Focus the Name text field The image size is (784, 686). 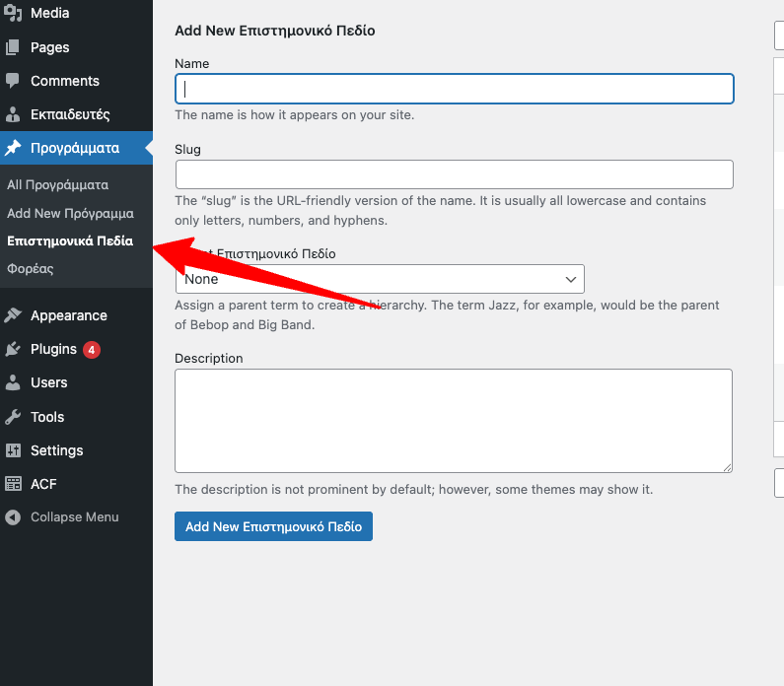coord(454,89)
